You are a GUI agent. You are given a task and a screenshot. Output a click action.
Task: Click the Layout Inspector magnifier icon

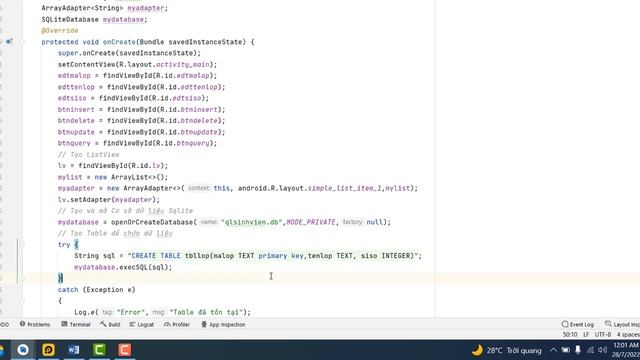click(x=608, y=324)
